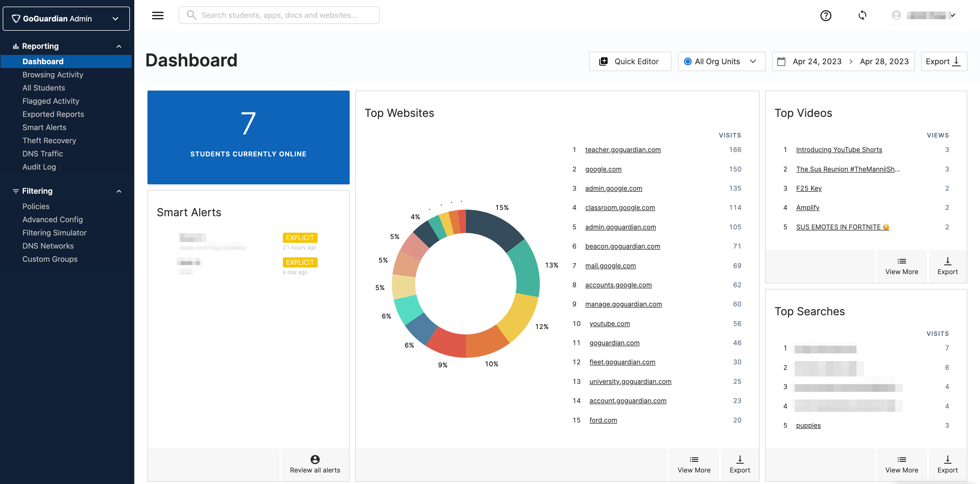Click Export icon under Top Searches
This screenshot has height=484, width=980.
click(x=947, y=459)
